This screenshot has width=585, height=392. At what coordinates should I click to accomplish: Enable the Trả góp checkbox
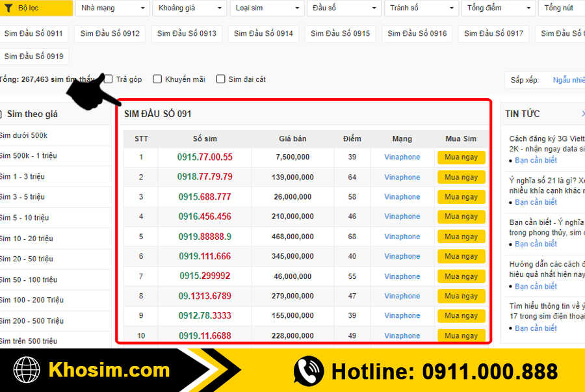click(109, 79)
